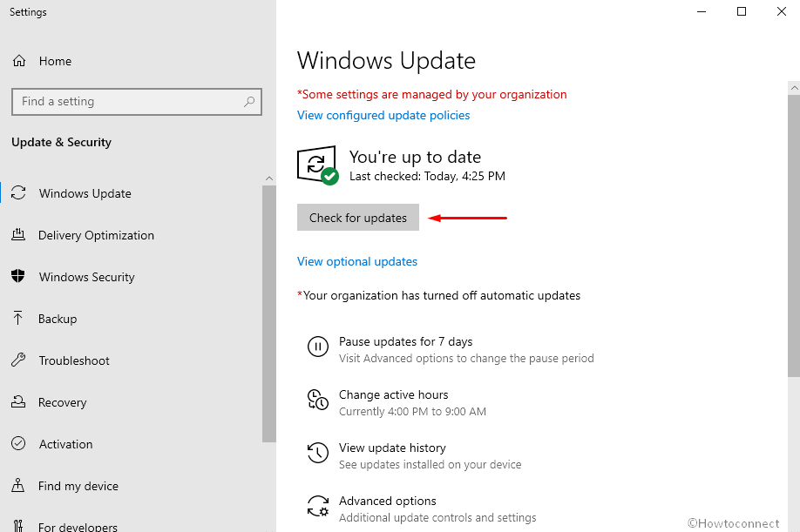
Task: Select the Windows Security shield icon
Action: pyautogui.click(x=18, y=277)
